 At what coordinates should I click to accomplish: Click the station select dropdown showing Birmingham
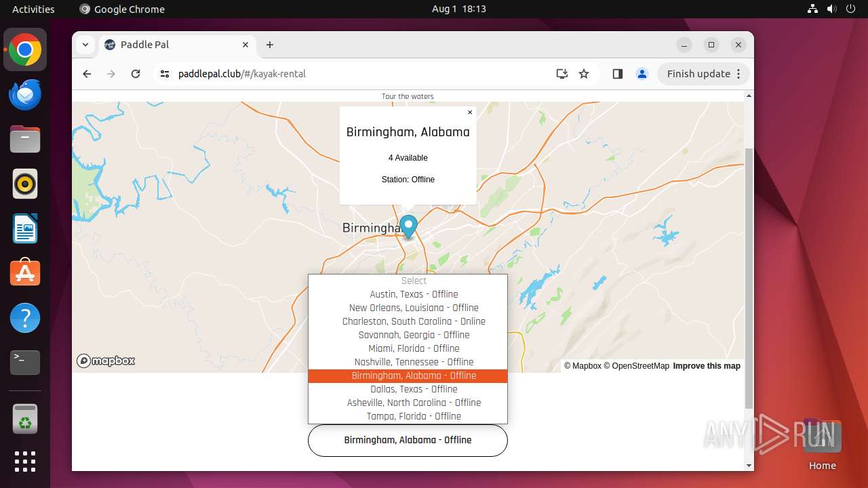408,440
